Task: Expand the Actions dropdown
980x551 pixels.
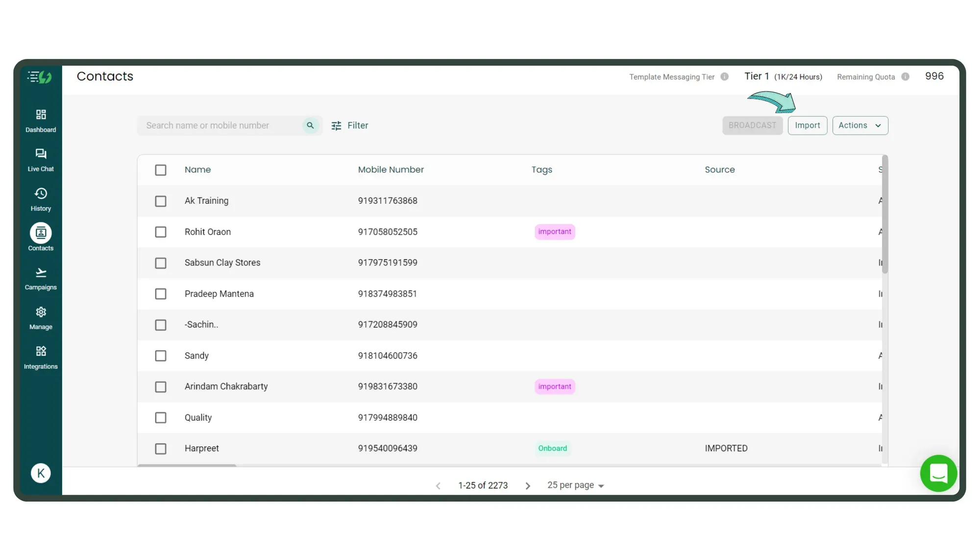Action: point(859,125)
